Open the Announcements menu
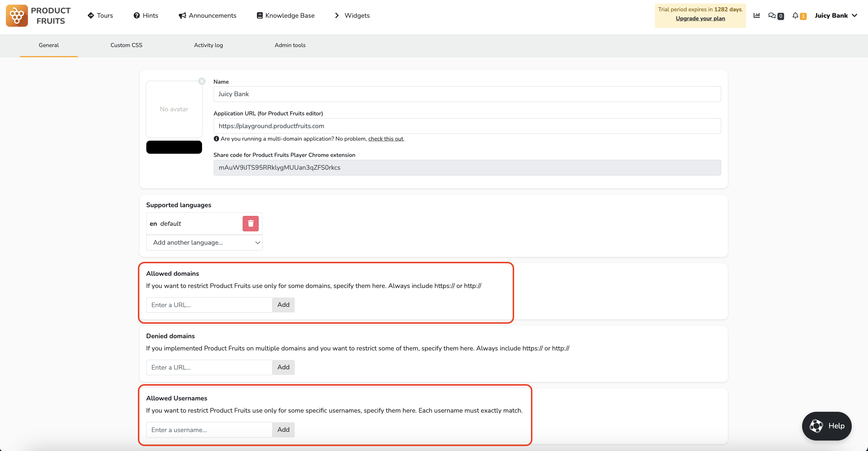868x451 pixels. click(x=207, y=15)
